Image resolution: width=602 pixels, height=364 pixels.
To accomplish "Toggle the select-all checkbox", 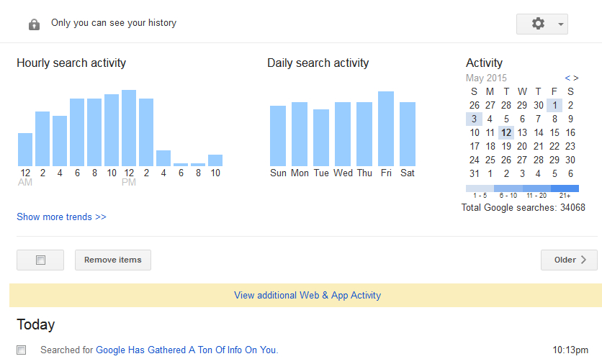I will point(40,260).
